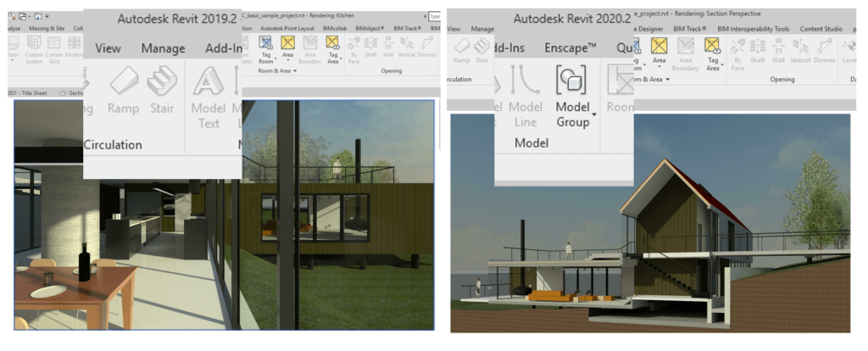Choose By Face opening in Revit 2019.2
The image size is (868, 351).
(354, 50)
